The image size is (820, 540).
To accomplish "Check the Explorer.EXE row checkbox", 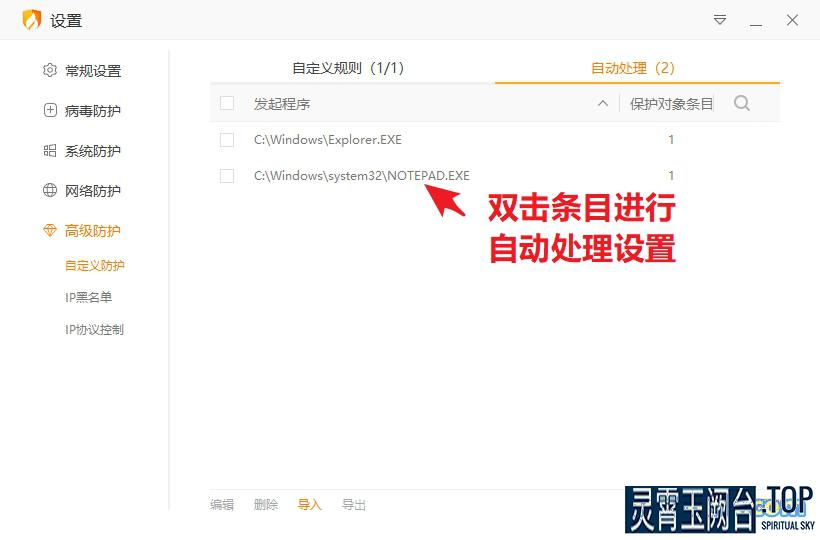I will (227, 140).
